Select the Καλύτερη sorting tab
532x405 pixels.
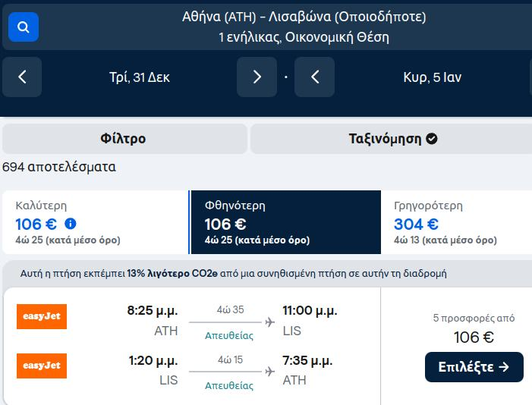pyautogui.click(x=95, y=222)
